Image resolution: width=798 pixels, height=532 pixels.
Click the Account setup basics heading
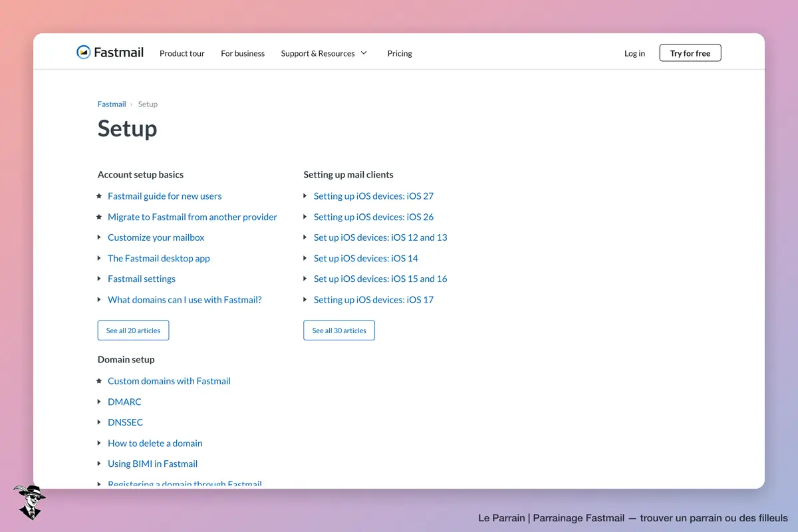pos(140,174)
